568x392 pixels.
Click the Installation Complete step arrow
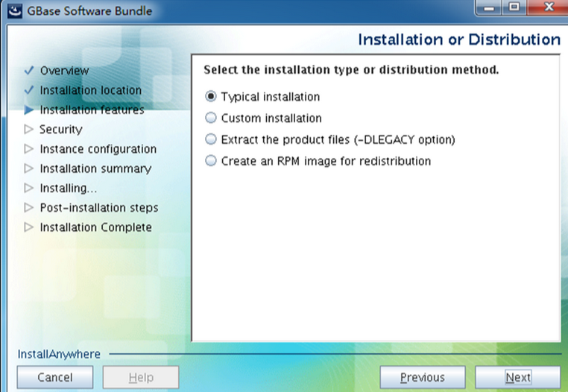(x=29, y=227)
